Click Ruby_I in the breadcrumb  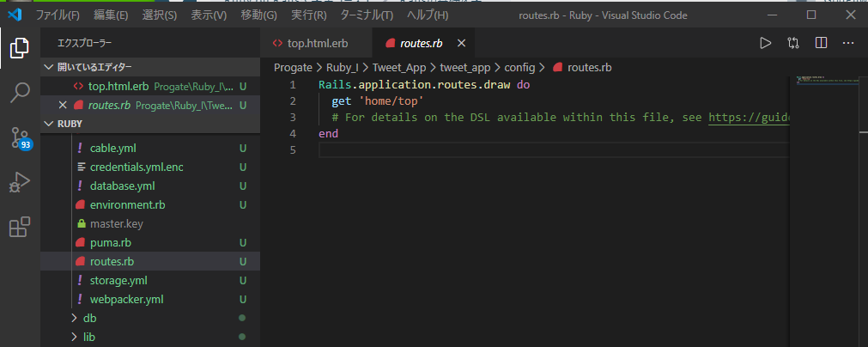click(342, 68)
